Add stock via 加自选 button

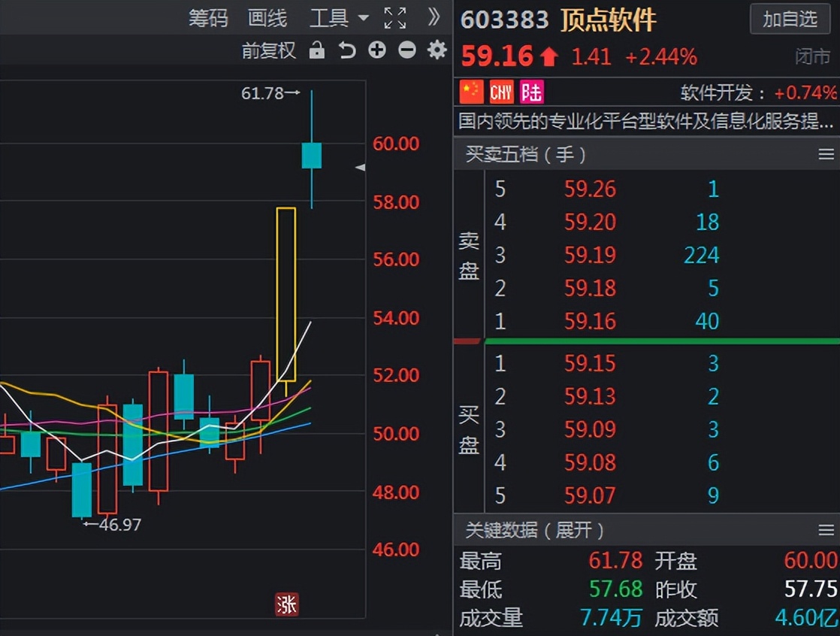click(790, 20)
